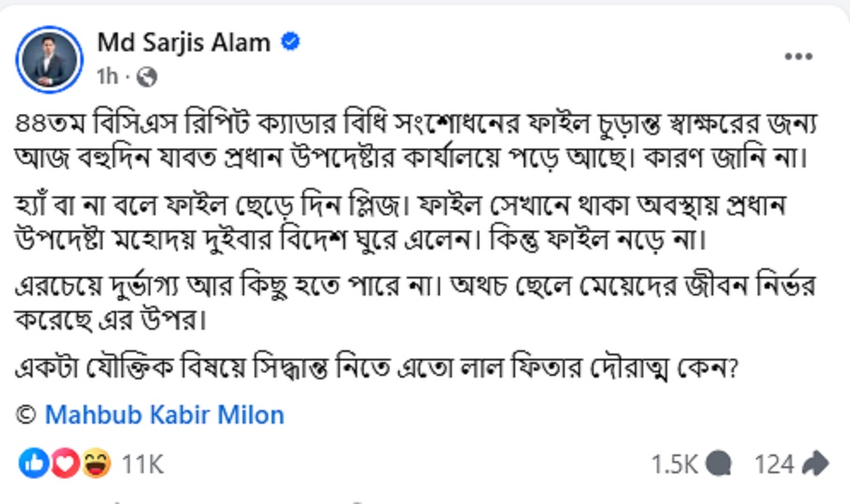
Task: Click the paragraph starting with ৪৪তম বিসিএস
Action: point(417,140)
